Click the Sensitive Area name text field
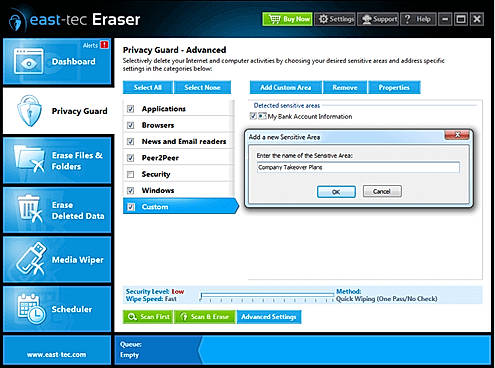The height and width of the screenshot is (368, 495). (358, 167)
